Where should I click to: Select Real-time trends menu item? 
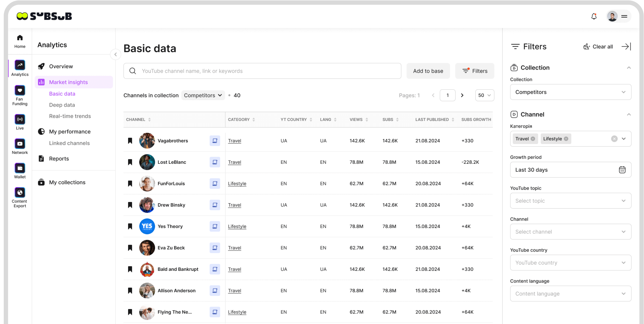click(70, 116)
